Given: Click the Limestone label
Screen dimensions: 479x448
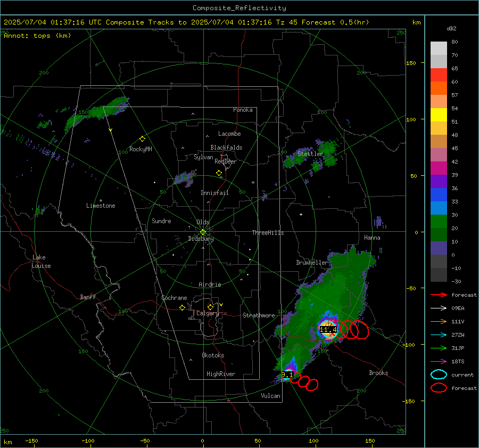Looking at the screenshot, I should point(101,206).
